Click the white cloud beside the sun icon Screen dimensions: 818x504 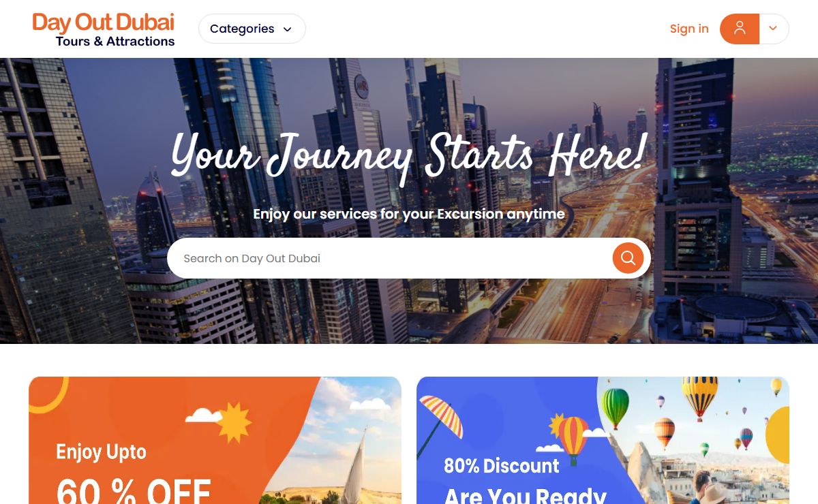click(x=203, y=414)
